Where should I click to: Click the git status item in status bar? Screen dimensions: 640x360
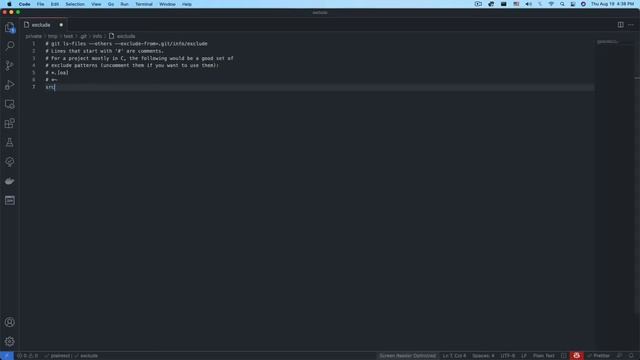point(57,356)
